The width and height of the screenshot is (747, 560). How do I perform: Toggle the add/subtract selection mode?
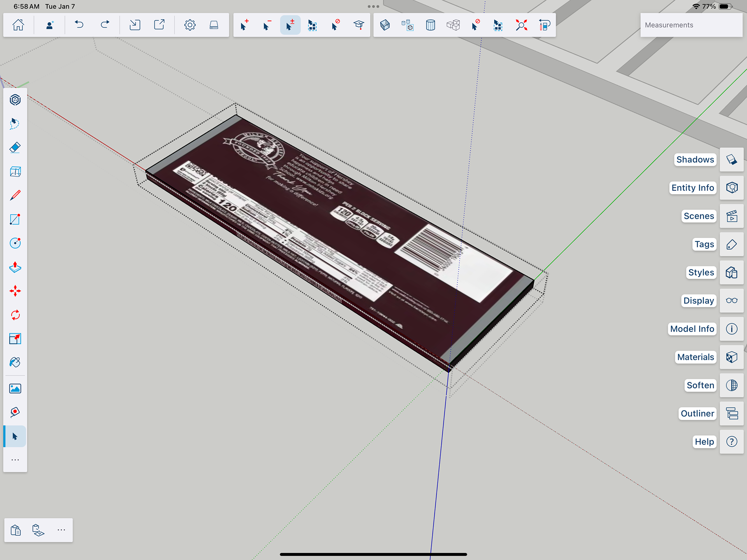(290, 25)
